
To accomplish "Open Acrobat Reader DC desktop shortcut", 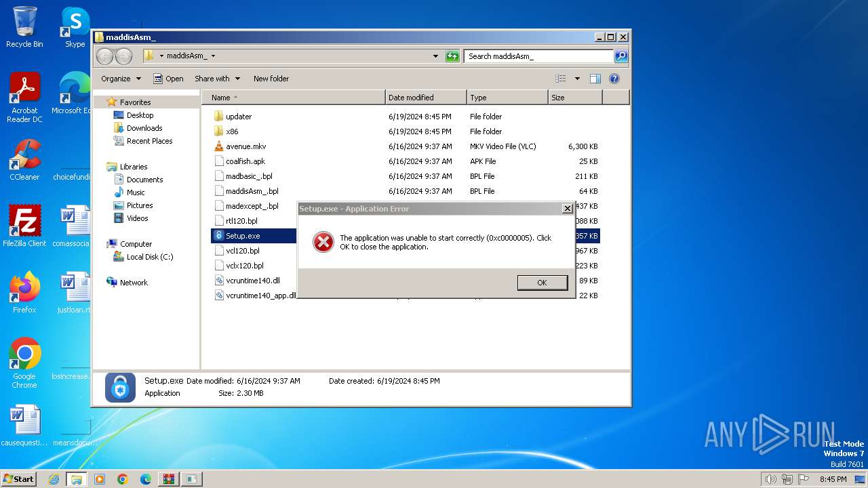I will pyautogui.click(x=24, y=98).
